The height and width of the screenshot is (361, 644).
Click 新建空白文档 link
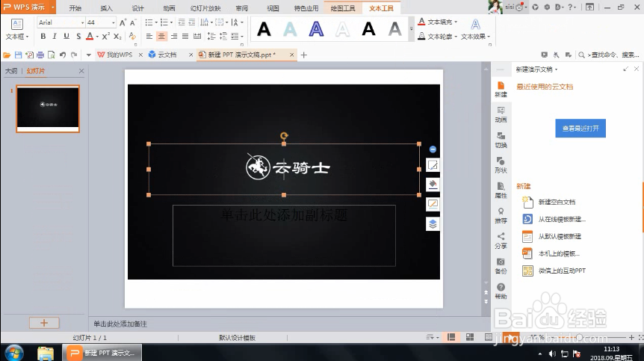pos(557,202)
